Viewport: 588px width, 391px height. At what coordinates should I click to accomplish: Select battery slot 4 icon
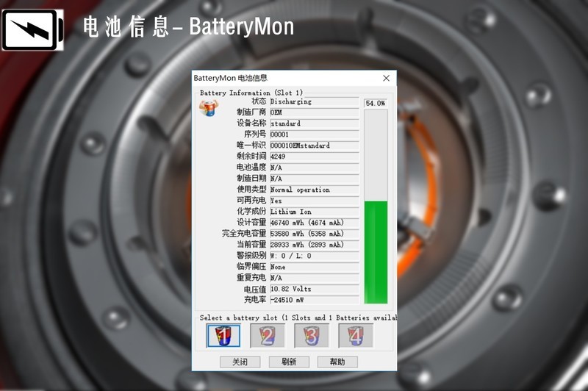356,336
